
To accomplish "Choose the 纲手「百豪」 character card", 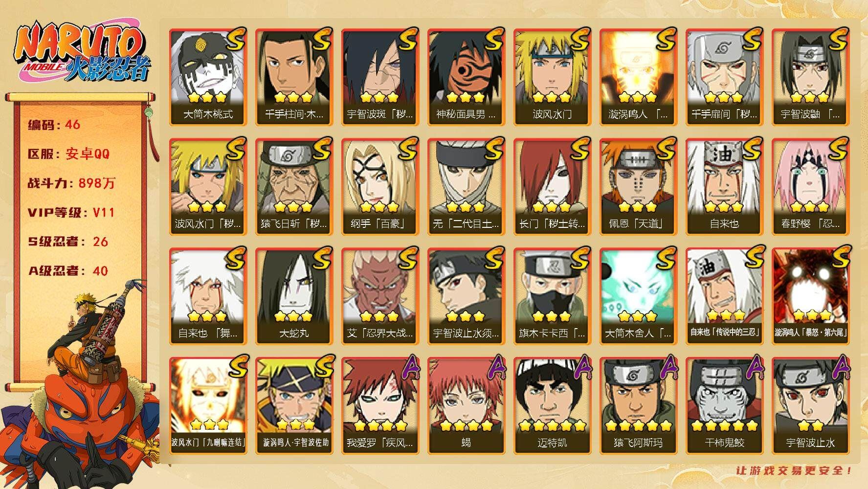I will coord(380,186).
